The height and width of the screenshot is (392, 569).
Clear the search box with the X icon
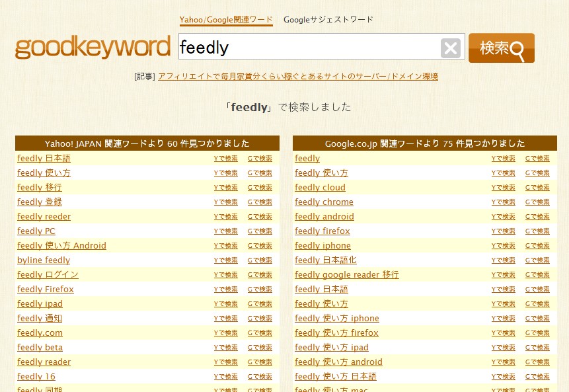click(451, 48)
